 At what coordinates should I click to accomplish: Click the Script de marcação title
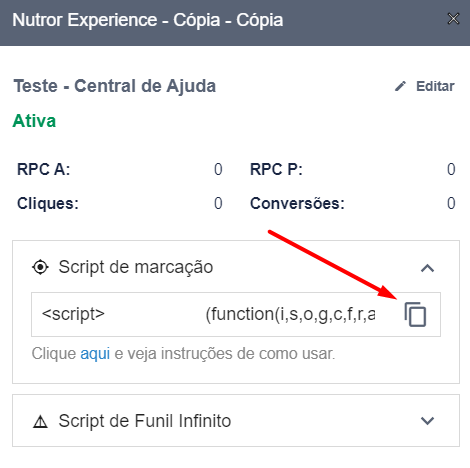tap(136, 267)
